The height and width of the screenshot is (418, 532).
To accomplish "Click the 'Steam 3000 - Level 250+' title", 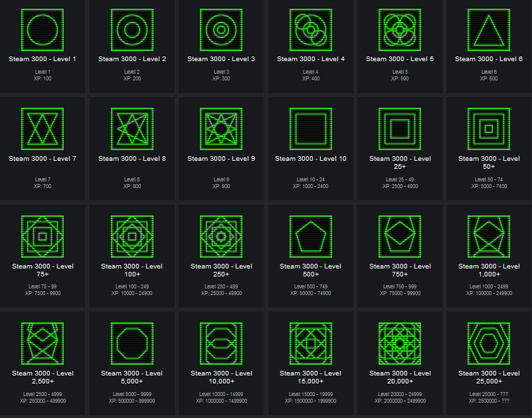I will (x=221, y=270).
